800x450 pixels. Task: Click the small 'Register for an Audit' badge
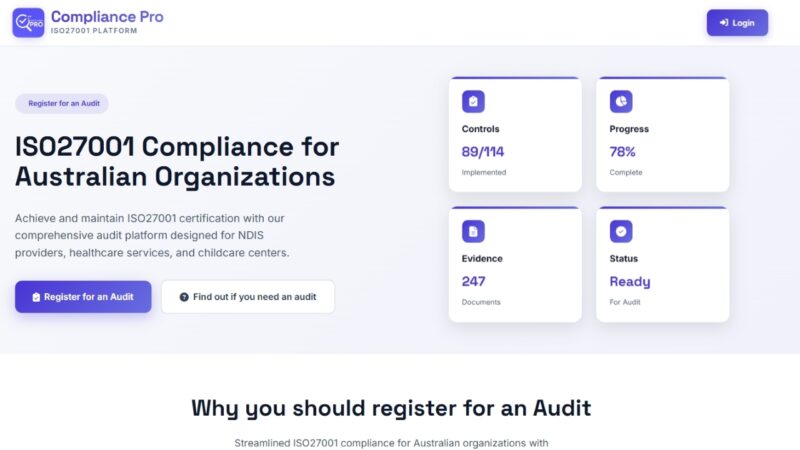pos(62,103)
